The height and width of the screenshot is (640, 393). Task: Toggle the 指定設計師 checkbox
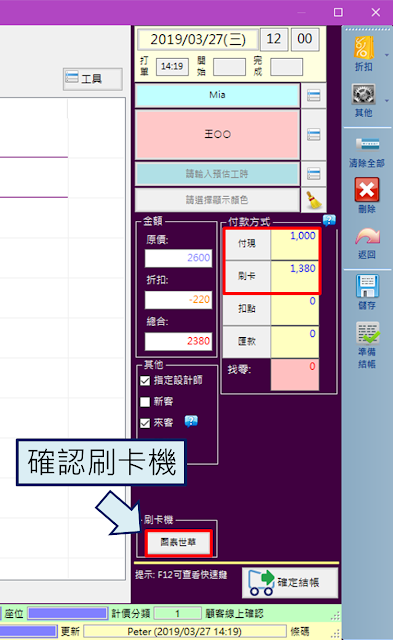(x=145, y=380)
